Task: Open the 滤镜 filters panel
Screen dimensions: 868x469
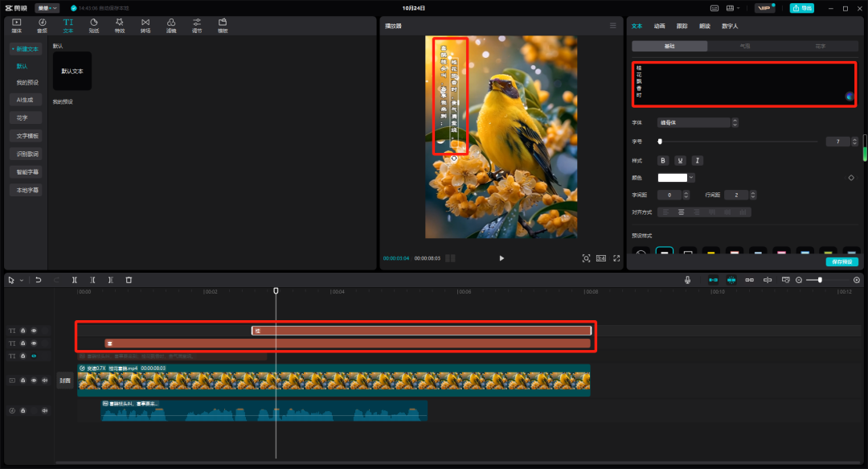Action: tap(171, 25)
